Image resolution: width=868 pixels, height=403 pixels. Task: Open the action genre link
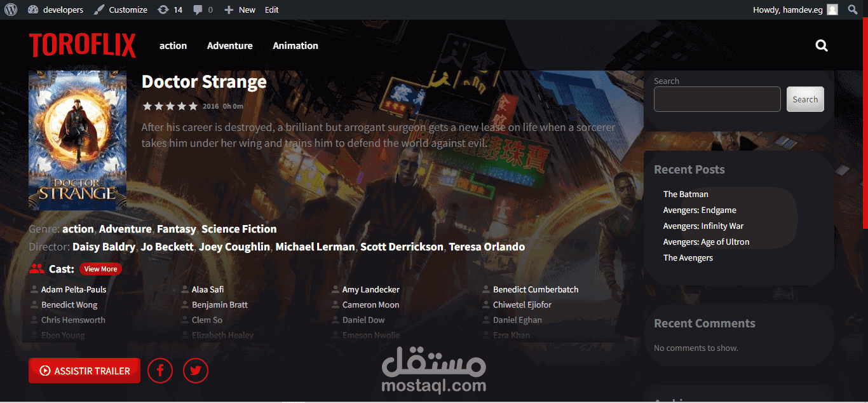pyautogui.click(x=78, y=229)
